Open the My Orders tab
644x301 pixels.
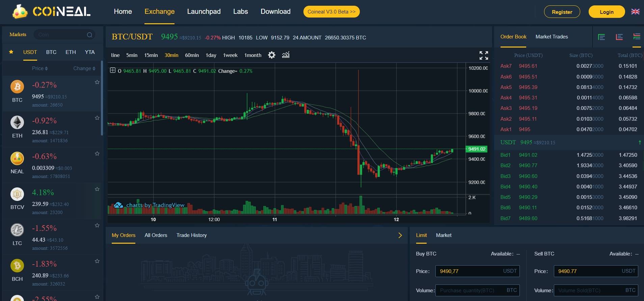tap(124, 235)
